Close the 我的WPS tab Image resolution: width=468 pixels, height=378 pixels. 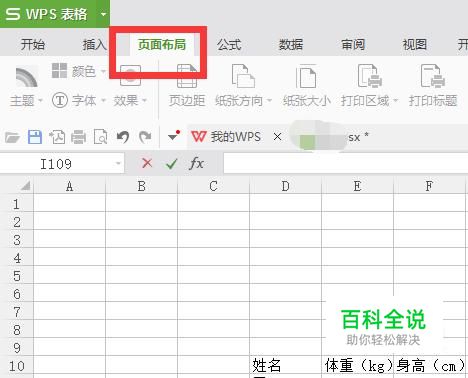pyautogui.click(x=277, y=136)
